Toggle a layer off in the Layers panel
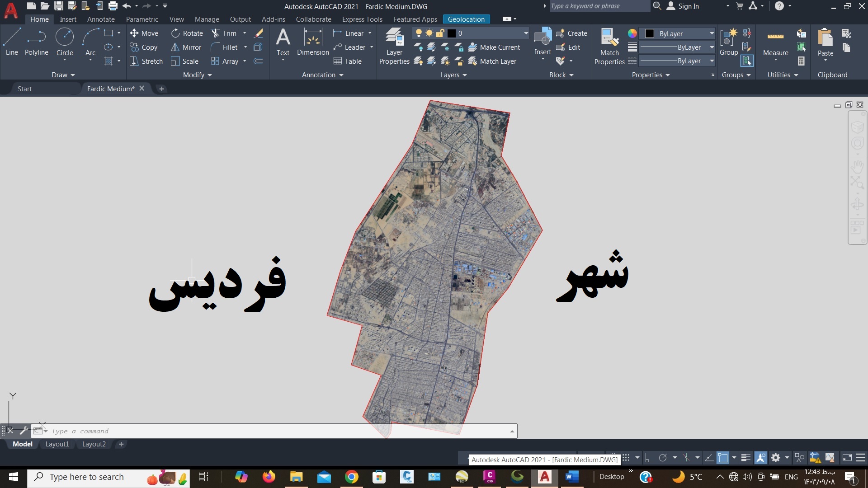 [x=418, y=47]
